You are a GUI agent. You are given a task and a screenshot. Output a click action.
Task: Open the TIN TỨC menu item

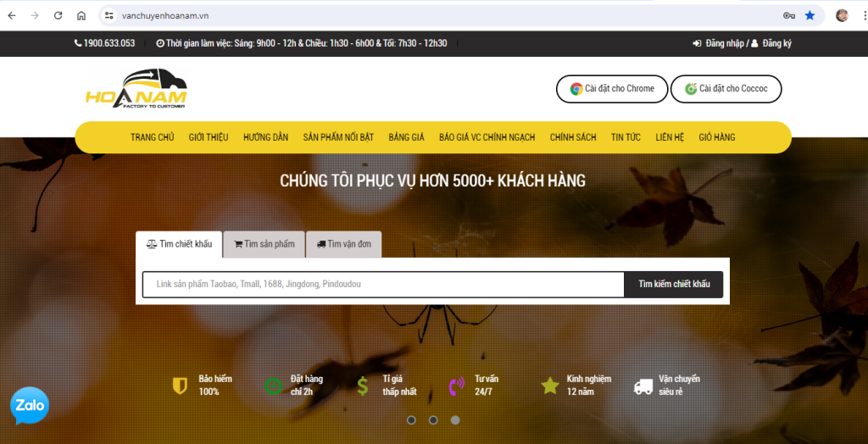[626, 137]
